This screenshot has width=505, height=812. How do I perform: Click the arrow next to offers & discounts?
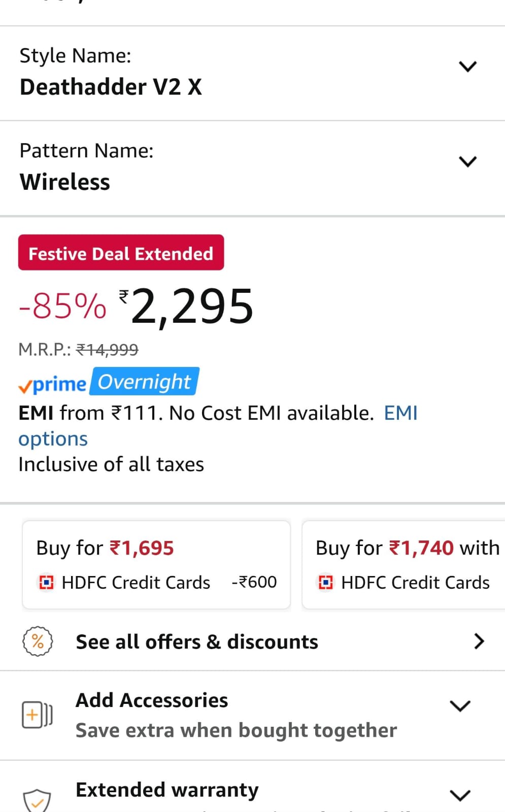479,641
